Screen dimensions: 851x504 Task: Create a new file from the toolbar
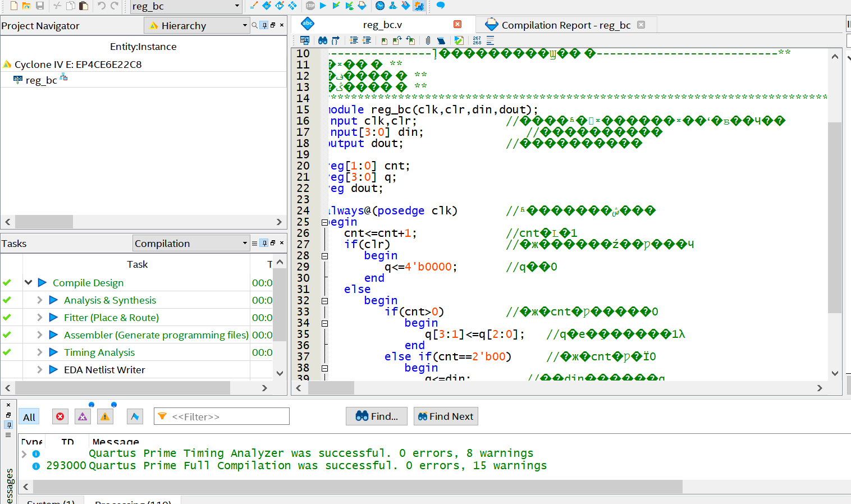(x=13, y=6)
